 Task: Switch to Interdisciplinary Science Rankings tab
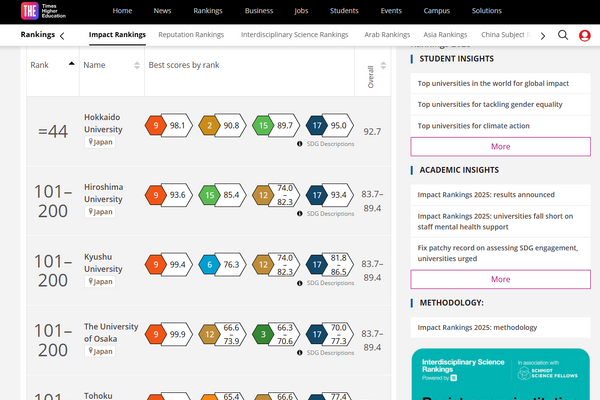pyautogui.click(x=295, y=35)
